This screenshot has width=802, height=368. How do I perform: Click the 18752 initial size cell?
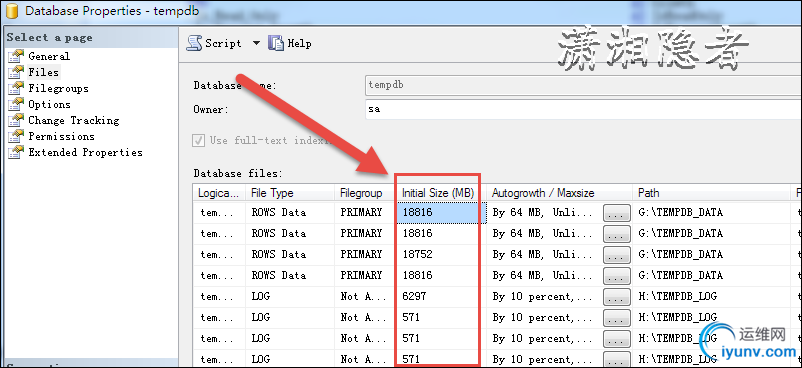pos(440,254)
